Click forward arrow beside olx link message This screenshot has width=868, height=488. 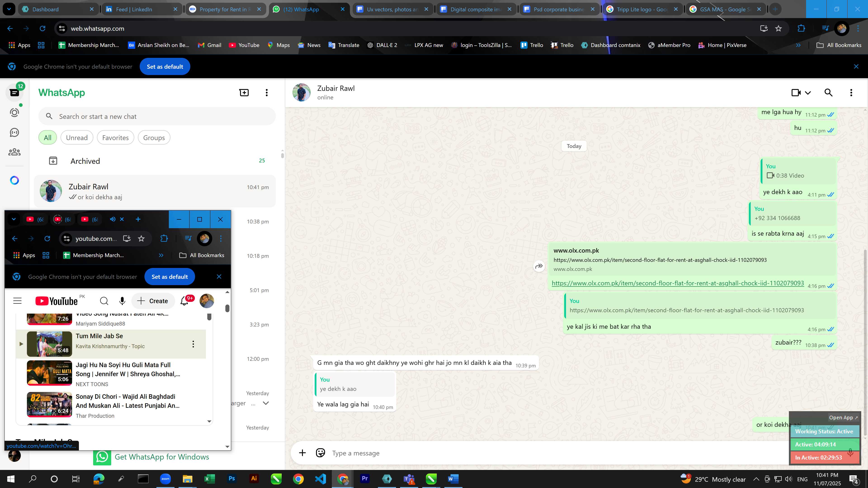point(539,266)
